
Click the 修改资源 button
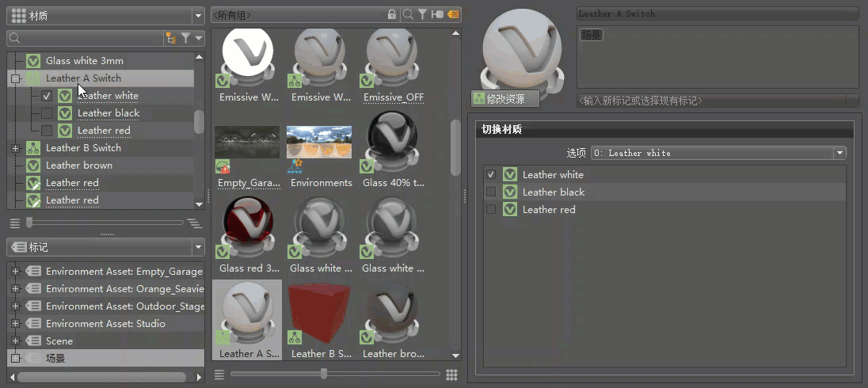point(505,99)
